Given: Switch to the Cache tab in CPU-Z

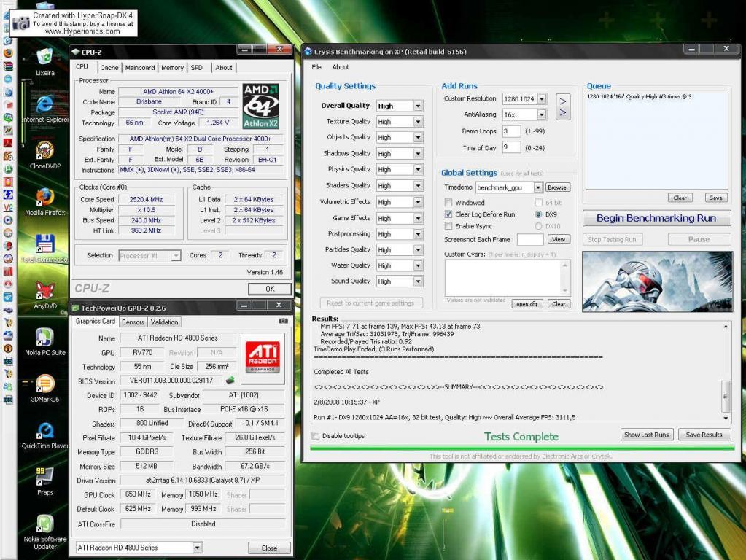Looking at the screenshot, I should (109, 68).
